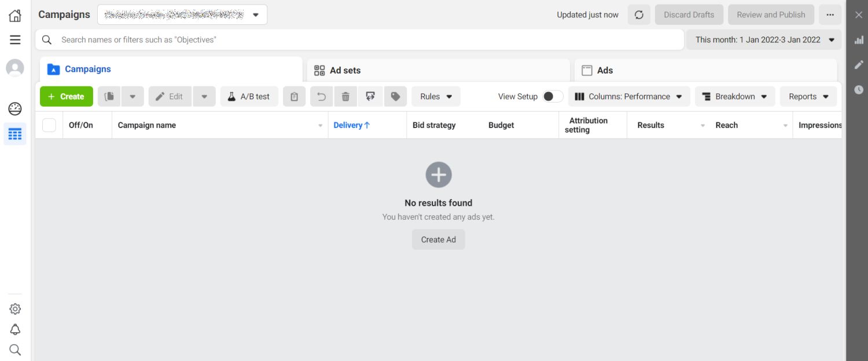
Task: Toggle the Delivery sort order
Action: 351,125
